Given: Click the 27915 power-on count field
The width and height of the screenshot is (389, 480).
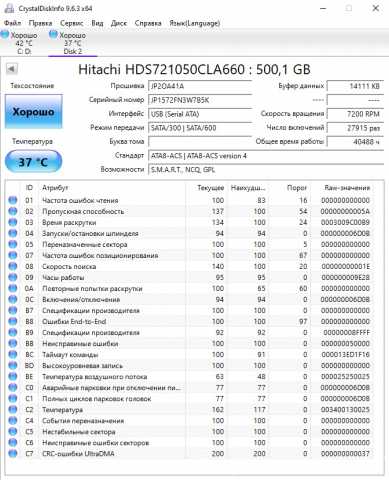Looking at the screenshot, I should click(x=355, y=128).
